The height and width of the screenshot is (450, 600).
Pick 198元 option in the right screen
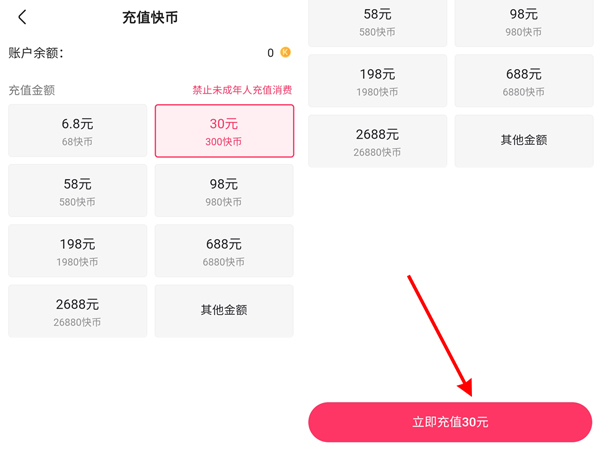coord(377,81)
